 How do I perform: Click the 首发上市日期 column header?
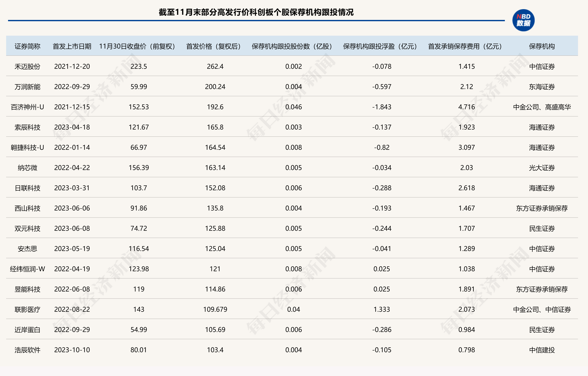pos(72,46)
